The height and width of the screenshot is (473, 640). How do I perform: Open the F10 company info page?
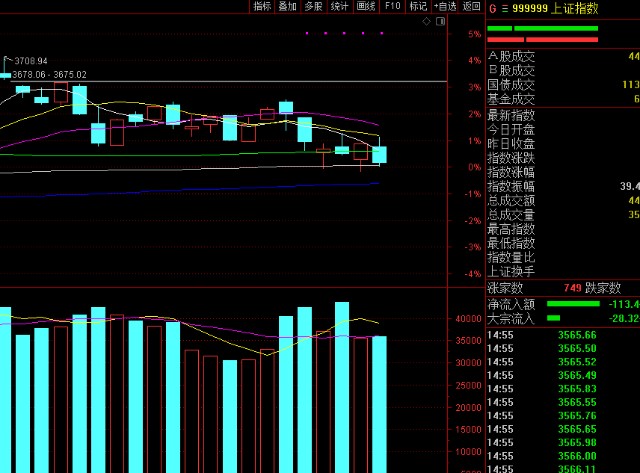point(392,6)
